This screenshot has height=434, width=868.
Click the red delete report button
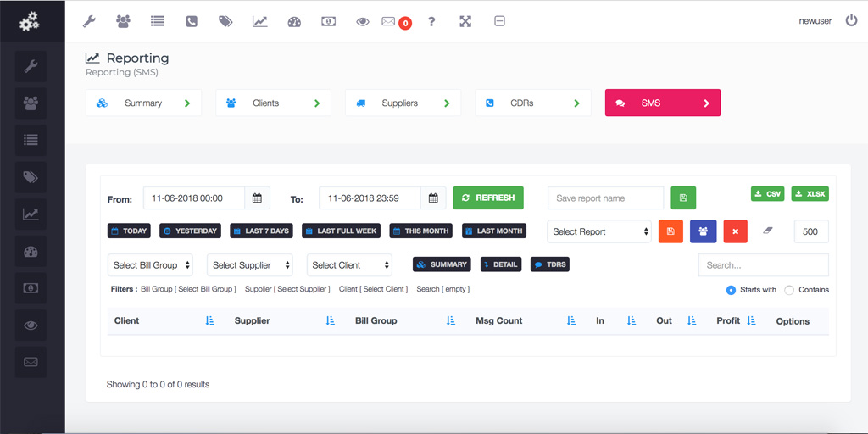click(x=735, y=231)
